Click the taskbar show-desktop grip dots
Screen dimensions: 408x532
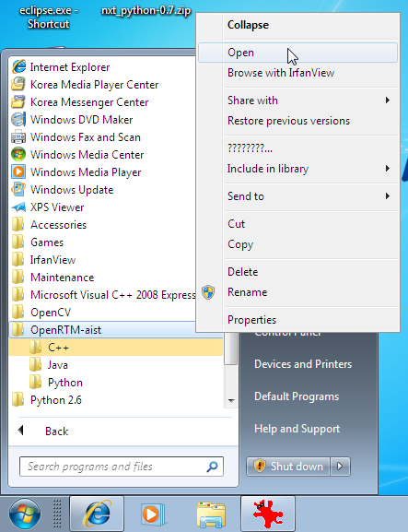click(57, 514)
